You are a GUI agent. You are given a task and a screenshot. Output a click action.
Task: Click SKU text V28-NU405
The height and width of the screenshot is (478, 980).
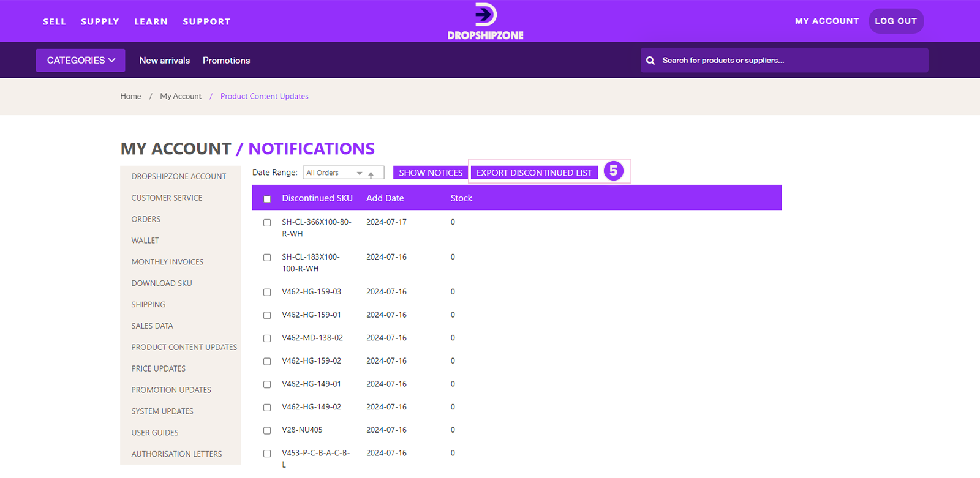pos(302,430)
